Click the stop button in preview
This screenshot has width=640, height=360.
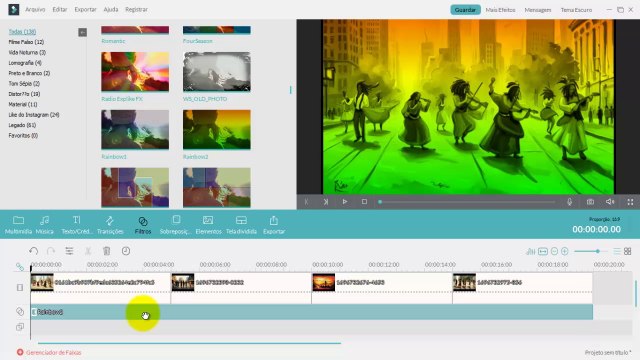tap(364, 202)
